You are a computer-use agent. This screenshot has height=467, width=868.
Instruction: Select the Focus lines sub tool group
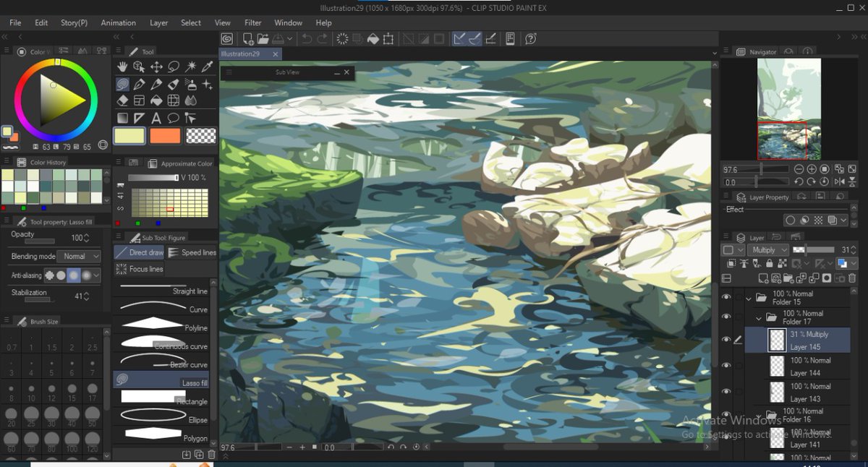[x=140, y=269]
